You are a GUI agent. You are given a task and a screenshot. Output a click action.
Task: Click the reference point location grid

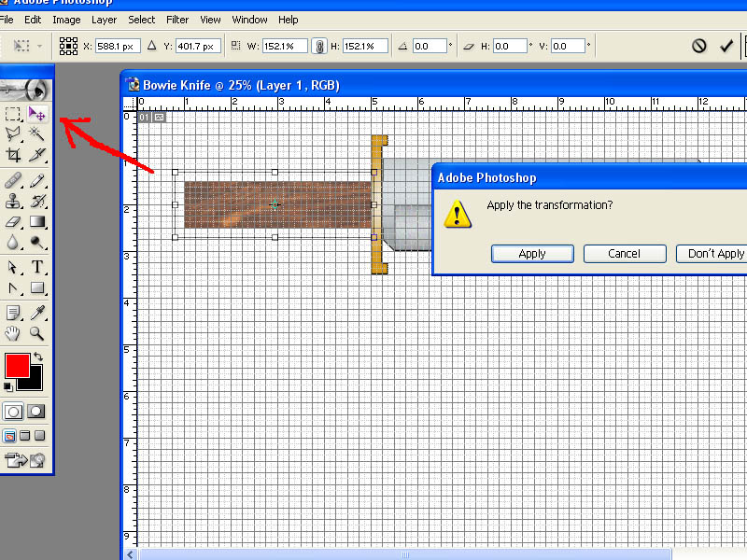pyautogui.click(x=68, y=46)
